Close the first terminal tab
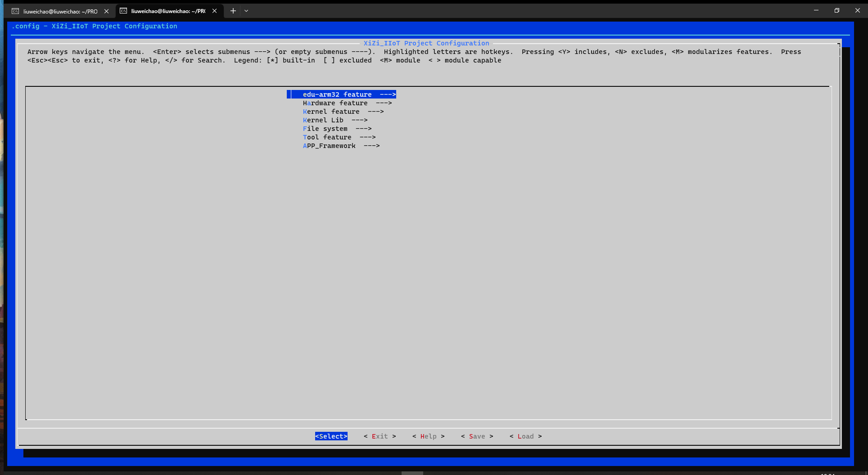 click(x=107, y=11)
